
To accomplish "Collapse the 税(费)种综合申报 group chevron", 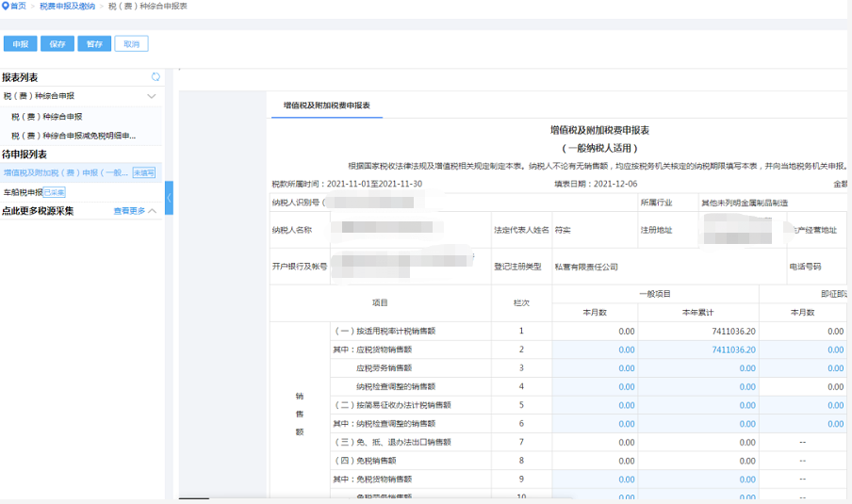I will point(152,96).
